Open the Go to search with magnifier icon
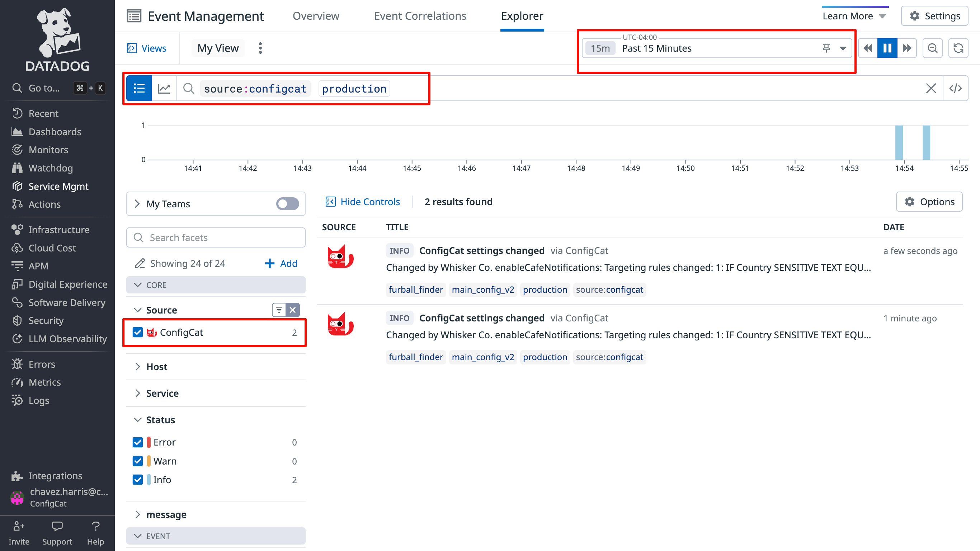The height and width of the screenshot is (551, 980). pyautogui.click(x=17, y=88)
